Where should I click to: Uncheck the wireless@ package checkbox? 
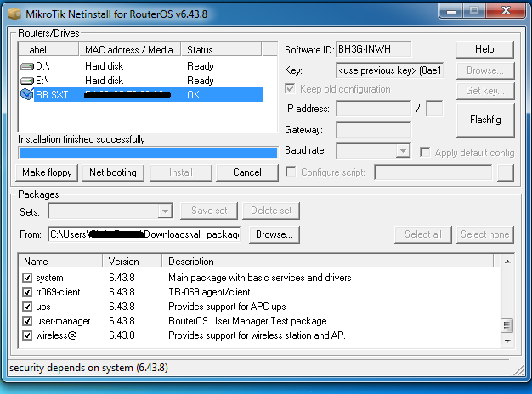[x=27, y=335]
